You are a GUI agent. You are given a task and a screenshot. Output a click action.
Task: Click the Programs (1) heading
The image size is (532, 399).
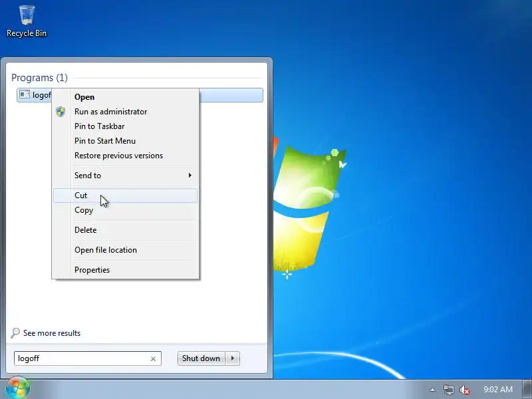[x=39, y=78]
